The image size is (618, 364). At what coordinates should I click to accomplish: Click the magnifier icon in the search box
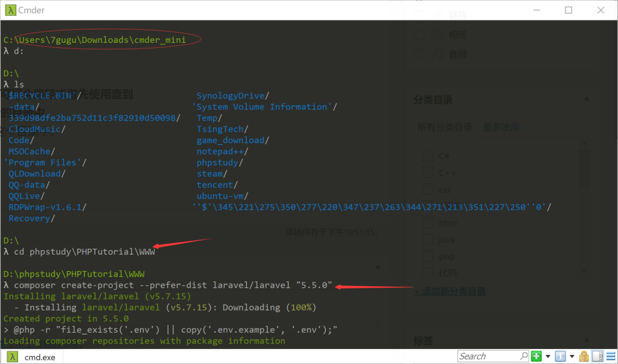524,356
